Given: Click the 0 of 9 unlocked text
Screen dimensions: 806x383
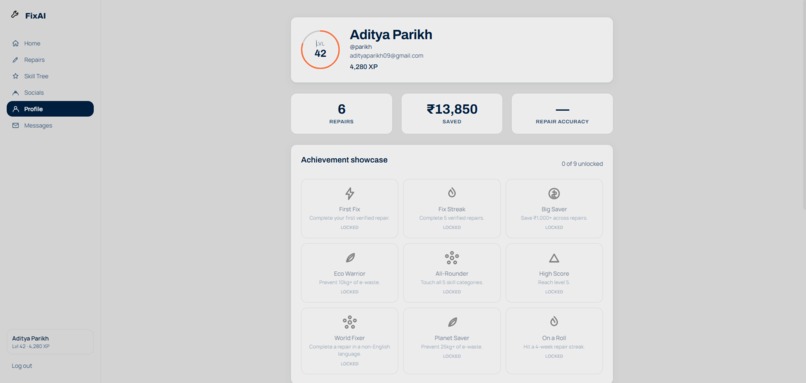Looking at the screenshot, I should pyautogui.click(x=582, y=164).
